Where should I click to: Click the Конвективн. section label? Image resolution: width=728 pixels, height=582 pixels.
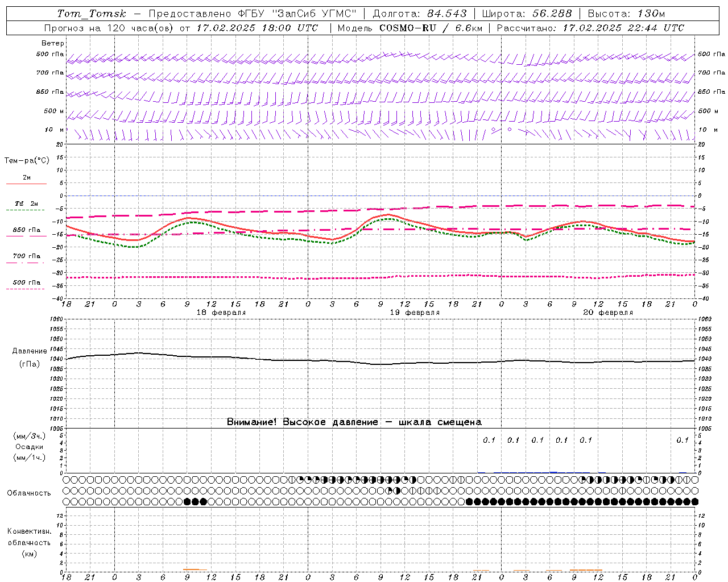[30, 531]
